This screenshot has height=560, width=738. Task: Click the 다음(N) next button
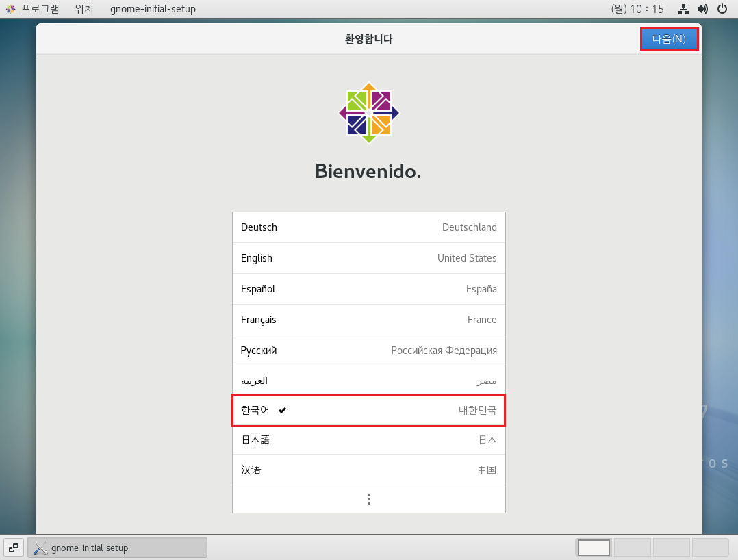669,39
